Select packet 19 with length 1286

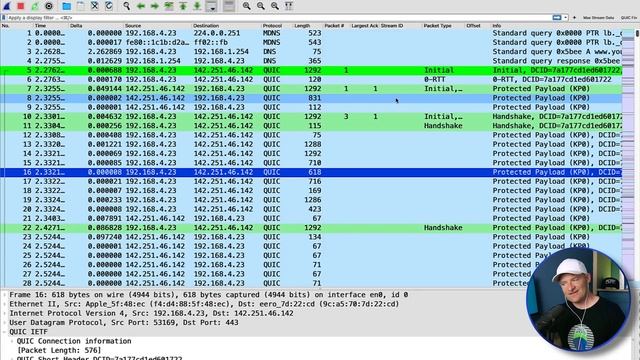pyautogui.click(x=311, y=200)
